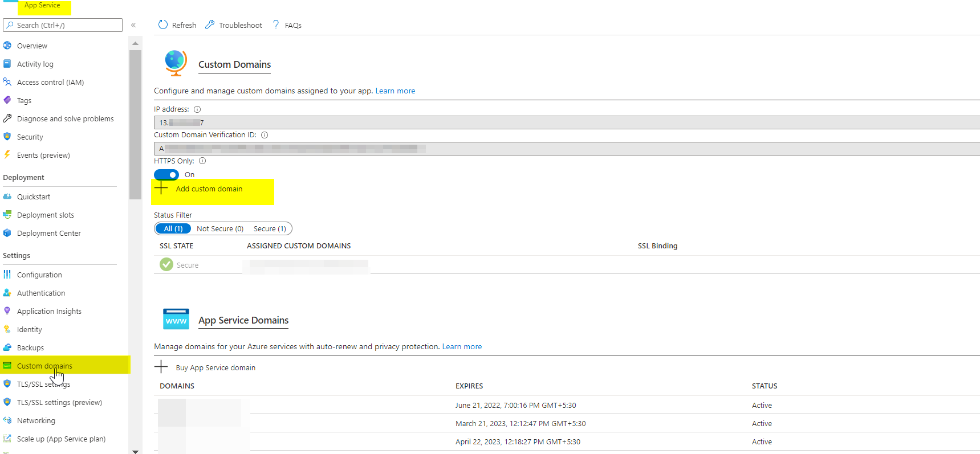Click the HTTPS Only info icon
Image resolution: width=980 pixels, height=454 pixels.
[202, 161]
